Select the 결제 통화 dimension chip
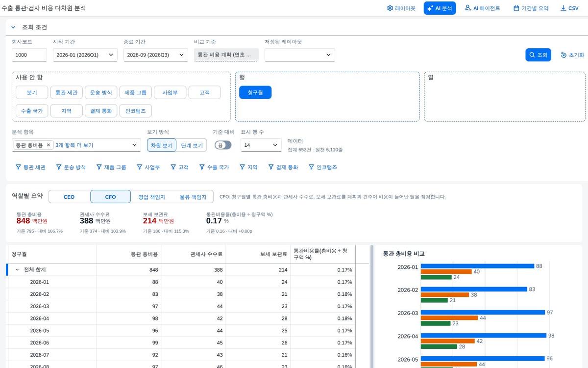Image resolution: width=588 pixels, height=368 pixels. point(100,111)
